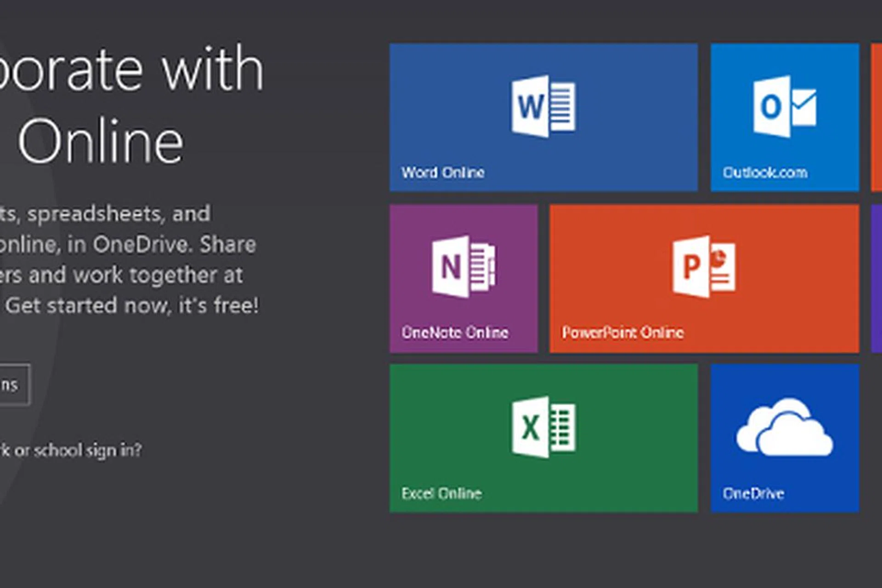Select the 'OneNote Online' label text
This screenshot has width=882, height=588.
pyautogui.click(x=455, y=333)
